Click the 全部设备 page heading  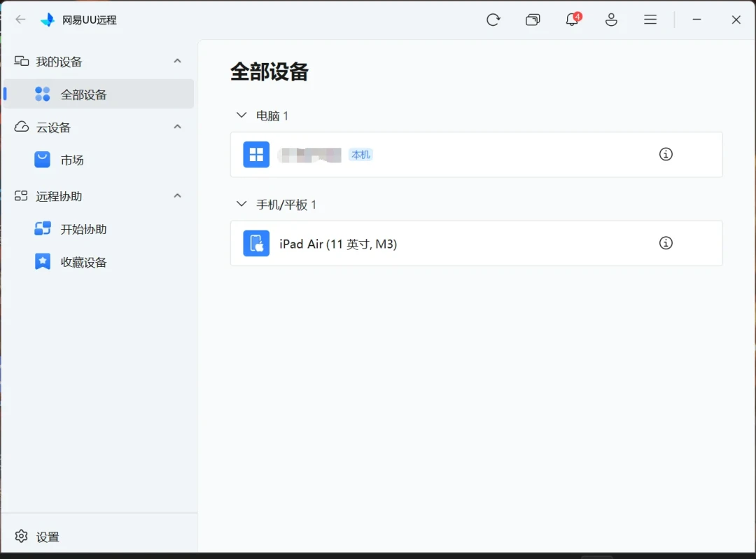click(269, 72)
